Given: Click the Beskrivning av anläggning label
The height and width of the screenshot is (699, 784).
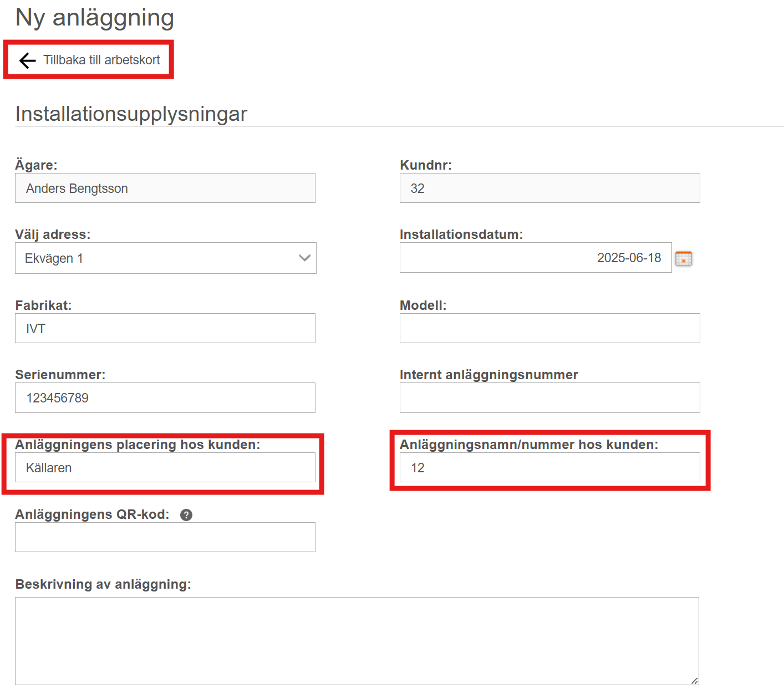Looking at the screenshot, I should [x=103, y=584].
